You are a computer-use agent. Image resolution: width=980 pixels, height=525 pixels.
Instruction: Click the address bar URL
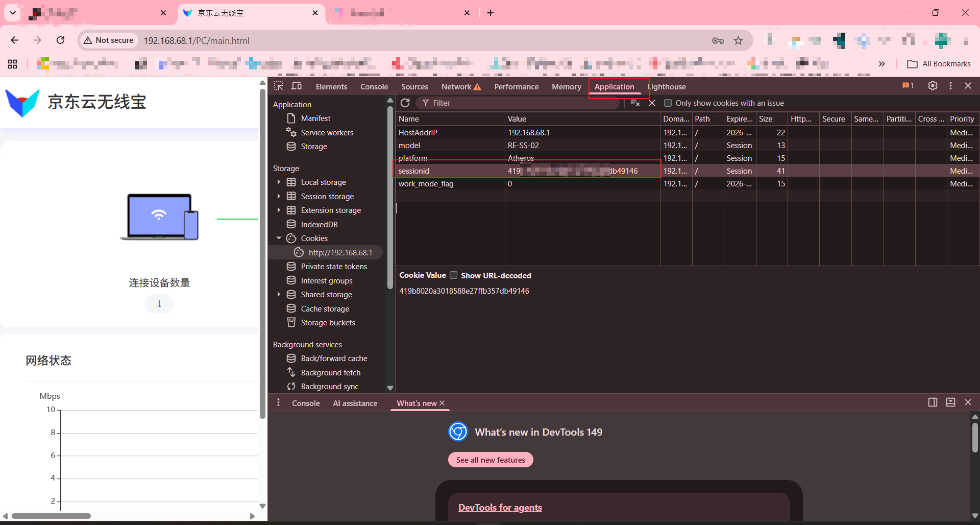pos(196,40)
